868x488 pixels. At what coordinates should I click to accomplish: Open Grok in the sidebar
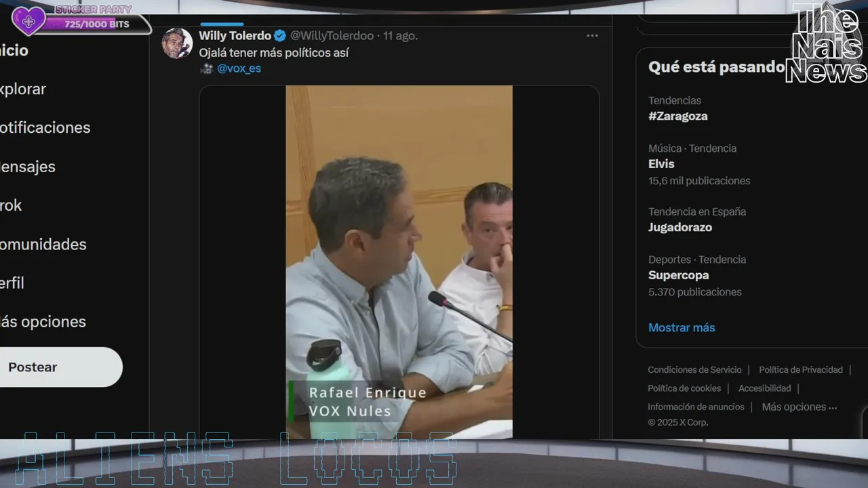coord(11,205)
